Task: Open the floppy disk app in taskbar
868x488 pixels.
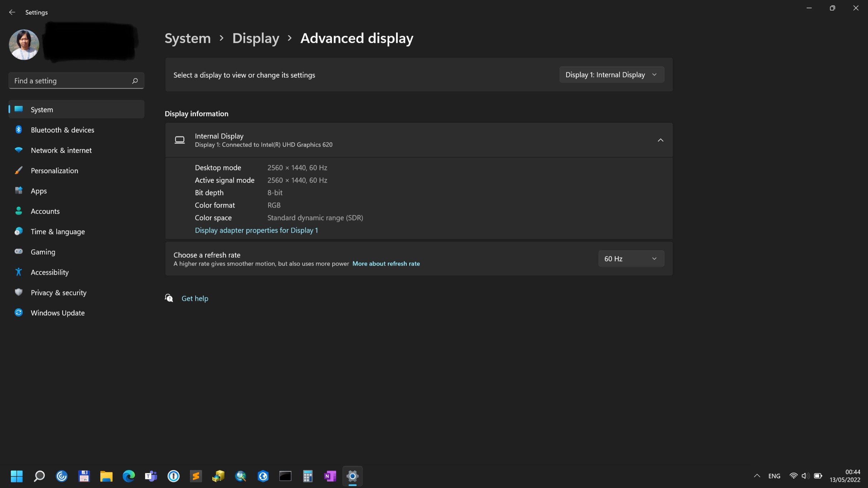Action: pyautogui.click(x=84, y=476)
